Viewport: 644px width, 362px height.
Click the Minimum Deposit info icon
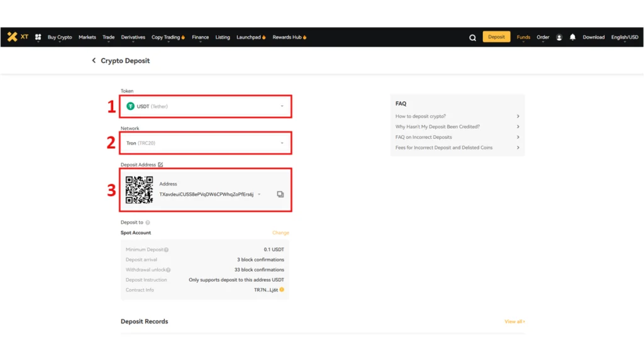(x=166, y=250)
